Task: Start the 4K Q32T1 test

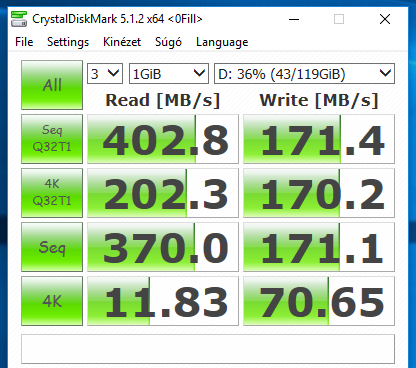Action: pos(52,193)
